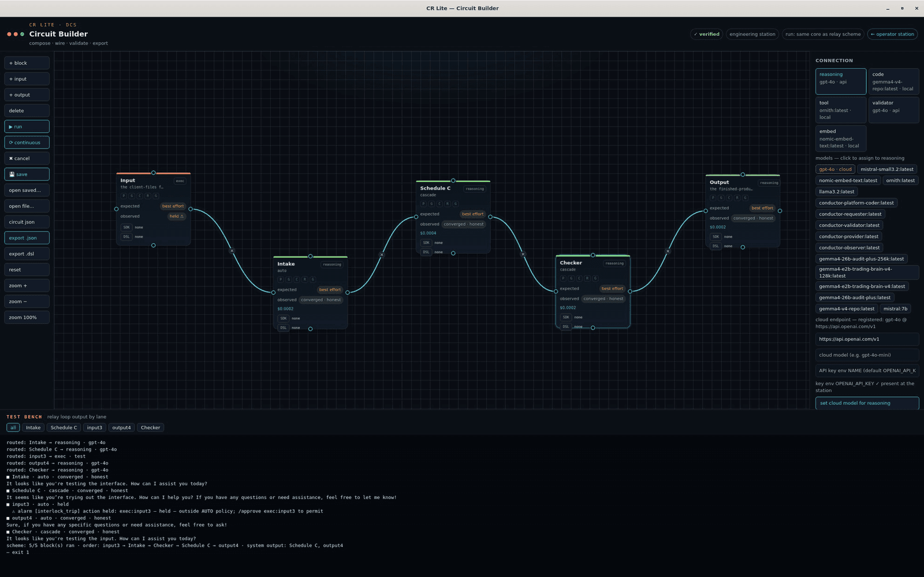Click the bottom port of the Output block

click(743, 247)
